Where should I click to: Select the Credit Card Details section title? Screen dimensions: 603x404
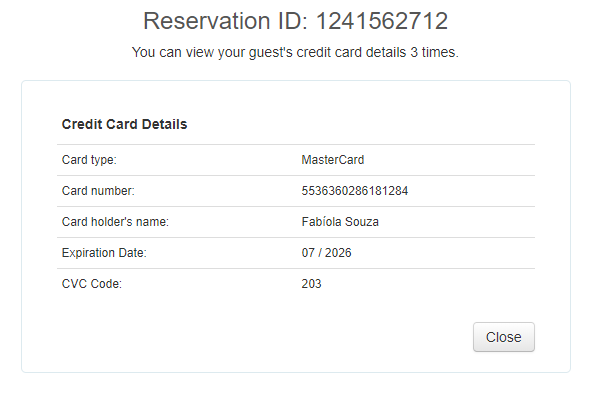(x=125, y=125)
